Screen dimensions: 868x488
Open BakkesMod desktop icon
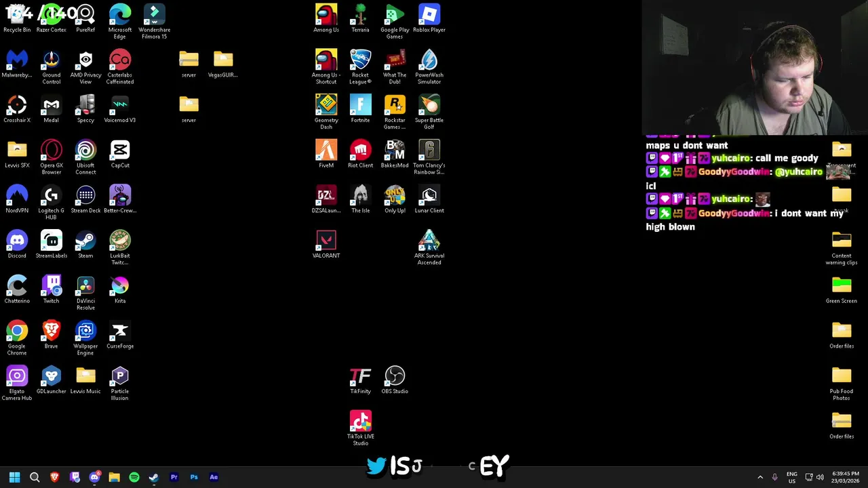(x=395, y=155)
